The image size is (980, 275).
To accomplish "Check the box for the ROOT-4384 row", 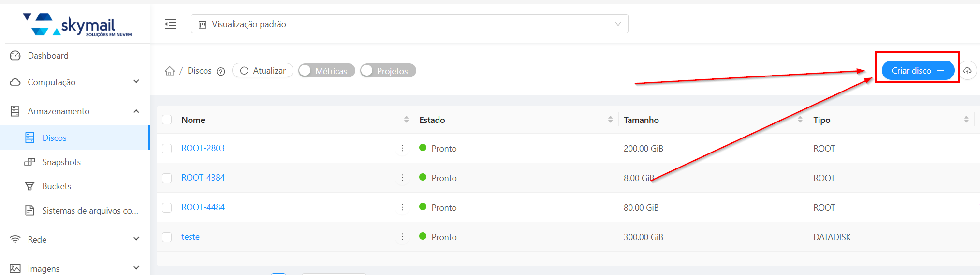I will pos(167,178).
